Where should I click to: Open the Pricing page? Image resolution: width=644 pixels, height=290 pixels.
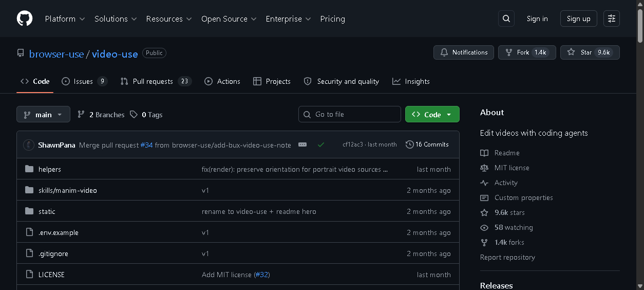point(332,19)
